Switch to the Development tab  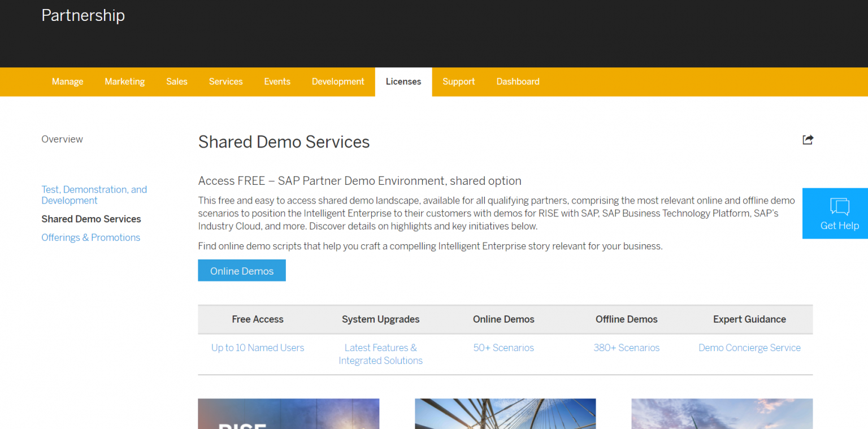(x=338, y=81)
